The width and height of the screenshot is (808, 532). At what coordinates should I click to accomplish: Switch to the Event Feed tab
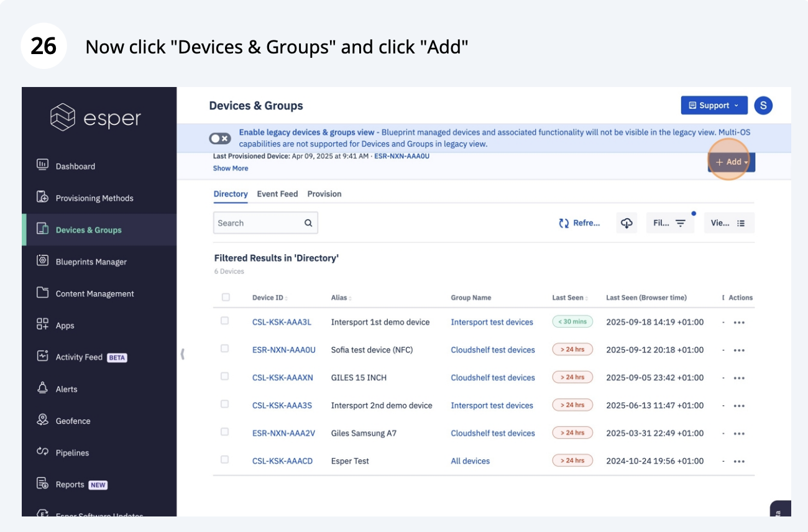pyautogui.click(x=277, y=194)
